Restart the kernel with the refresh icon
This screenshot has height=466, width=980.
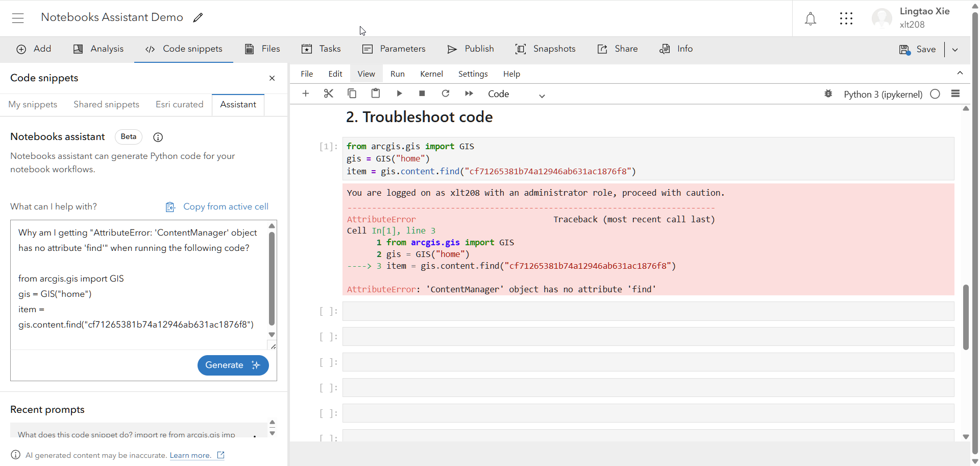pos(446,94)
